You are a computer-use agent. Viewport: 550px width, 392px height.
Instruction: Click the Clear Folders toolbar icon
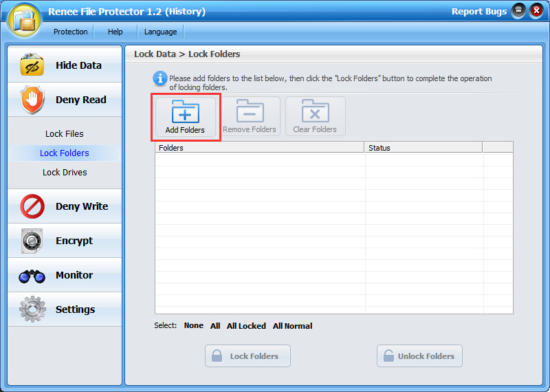coord(315,117)
